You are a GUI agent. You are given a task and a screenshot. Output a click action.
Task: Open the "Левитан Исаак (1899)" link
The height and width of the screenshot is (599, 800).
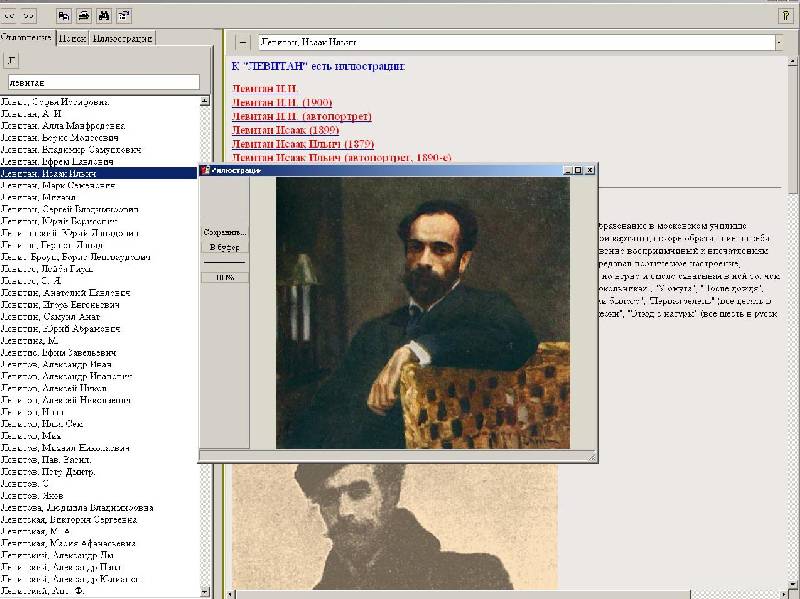pos(285,130)
